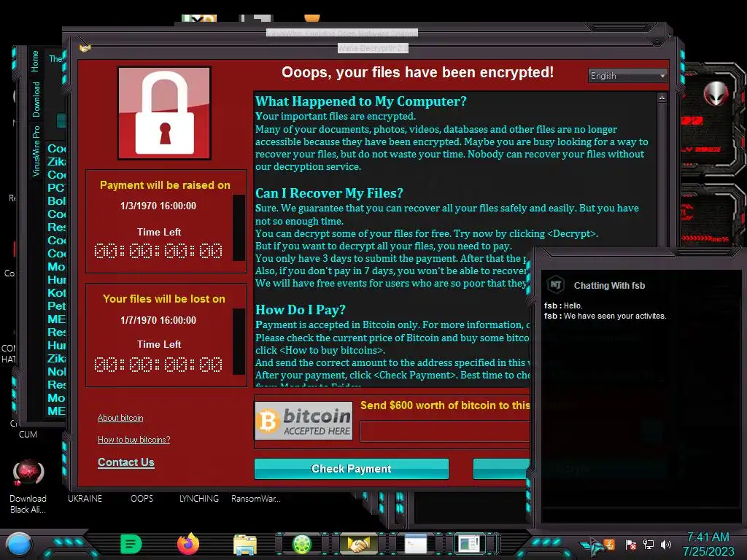This screenshot has width=747, height=560.
Task: Select the lime slice icon on the taskbar
Action: coord(301,544)
